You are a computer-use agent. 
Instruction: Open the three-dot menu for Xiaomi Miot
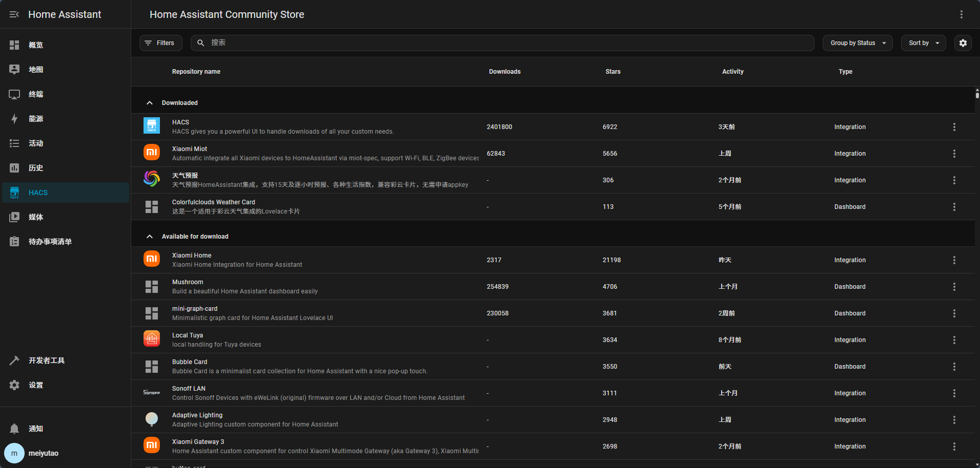tap(954, 154)
